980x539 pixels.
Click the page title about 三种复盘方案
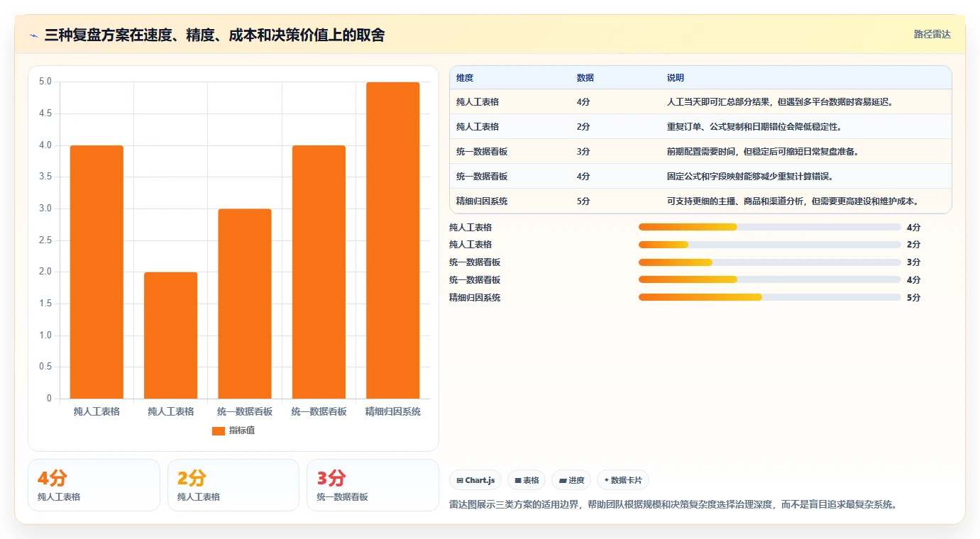point(214,35)
